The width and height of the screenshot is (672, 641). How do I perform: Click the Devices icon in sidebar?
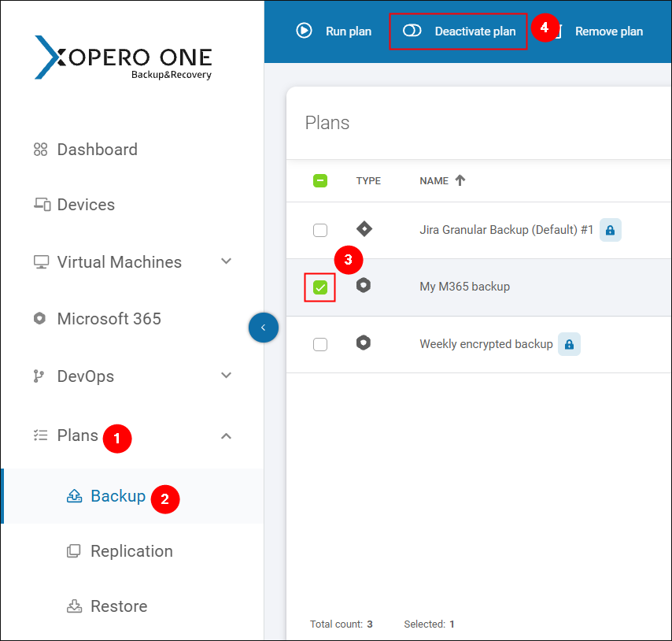[42, 204]
